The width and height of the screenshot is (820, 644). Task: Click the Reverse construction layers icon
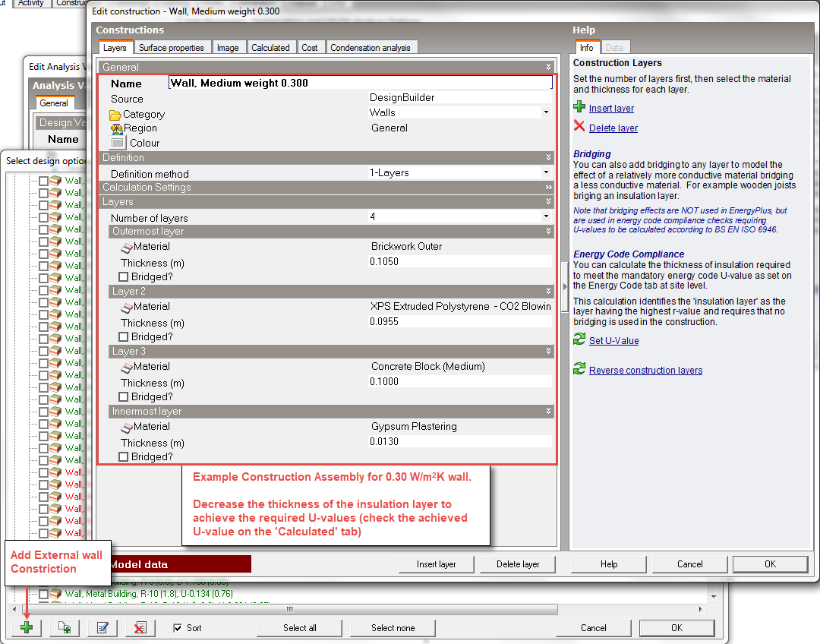coord(579,369)
